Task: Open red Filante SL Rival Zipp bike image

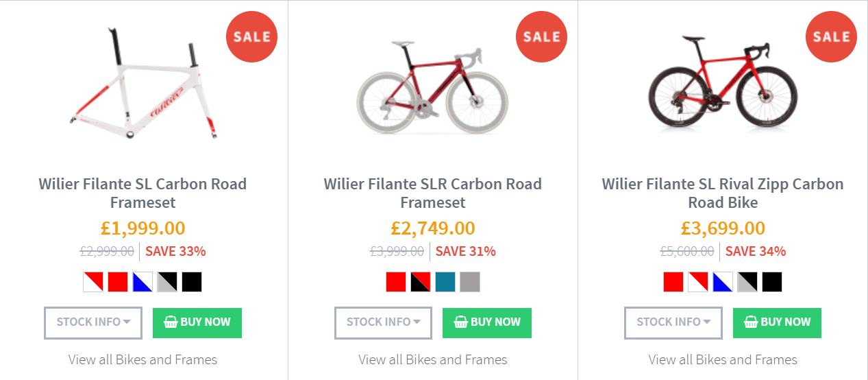Action: coord(723,82)
